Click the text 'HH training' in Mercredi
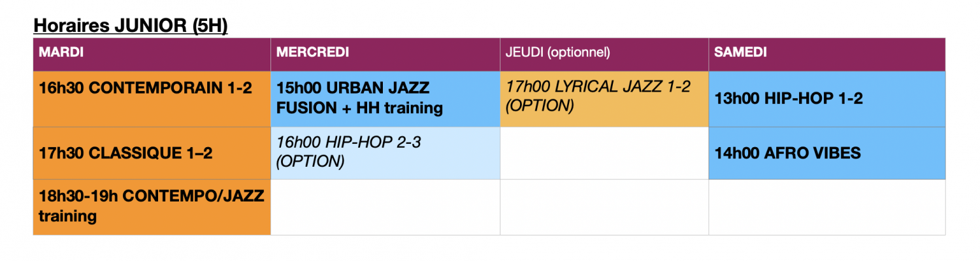This screenshot has width=980, height=261. coord(400,108)
